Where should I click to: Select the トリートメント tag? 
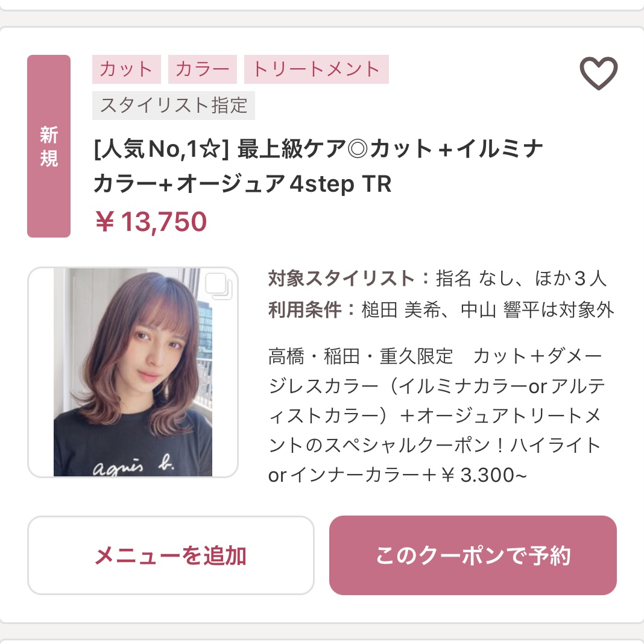pyautogui.click(x=317, y=69)
